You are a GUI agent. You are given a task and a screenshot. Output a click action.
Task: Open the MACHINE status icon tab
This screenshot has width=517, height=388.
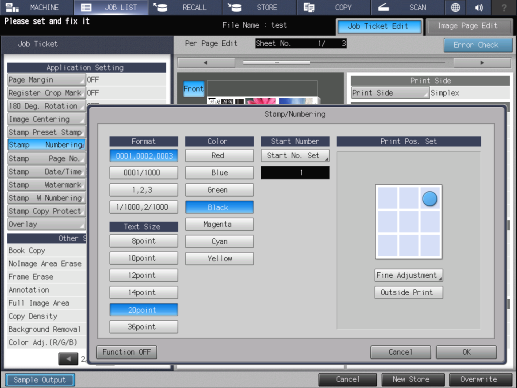pyautogui.click(x=13, y=7)
